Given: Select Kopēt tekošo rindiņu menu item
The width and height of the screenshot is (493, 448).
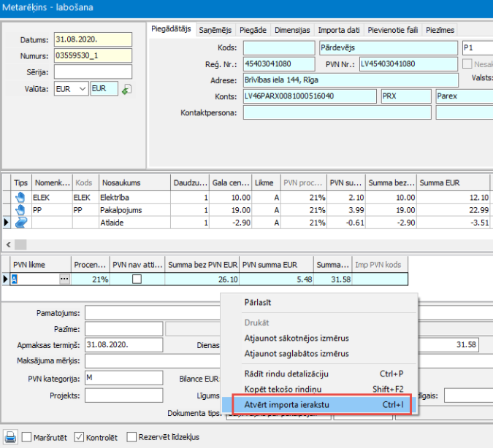Looking at the screenshot, I should [288, 390].
